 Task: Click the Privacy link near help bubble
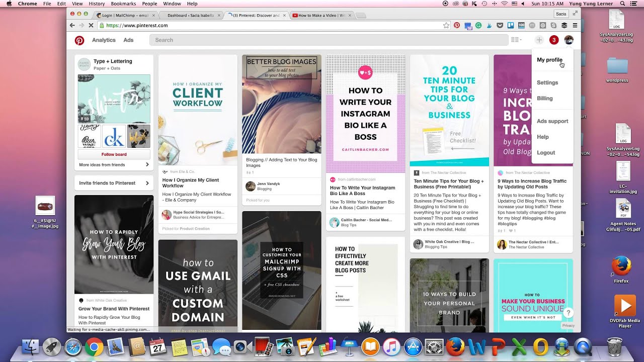(x=568, y=325)
